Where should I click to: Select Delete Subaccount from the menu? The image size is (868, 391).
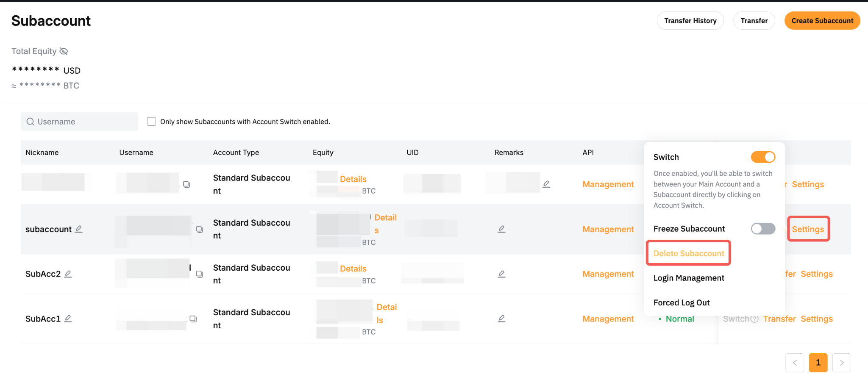point(689,253)
